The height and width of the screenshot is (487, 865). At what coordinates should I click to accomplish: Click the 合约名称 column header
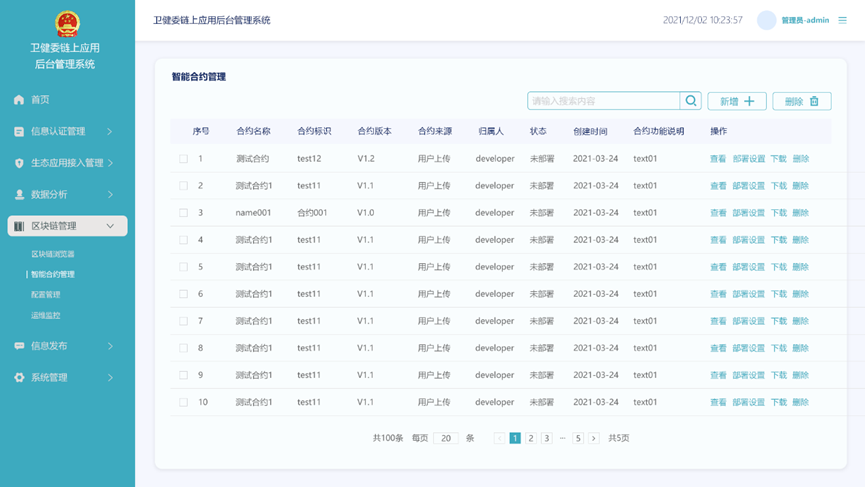[253, 131]
